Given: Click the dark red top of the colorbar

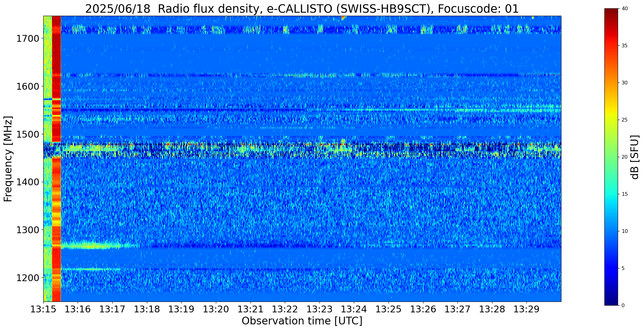Looking at the screenshot, I should pyautogui.click(x=612, y=12).
